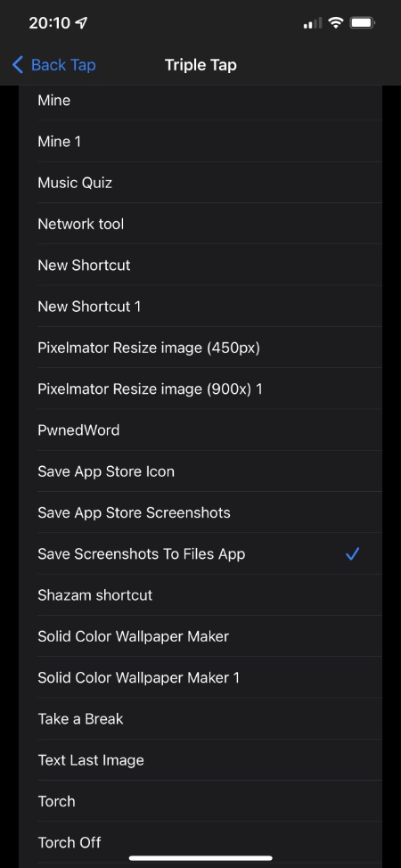Go back to Back Tap settings

click(53, 65)
